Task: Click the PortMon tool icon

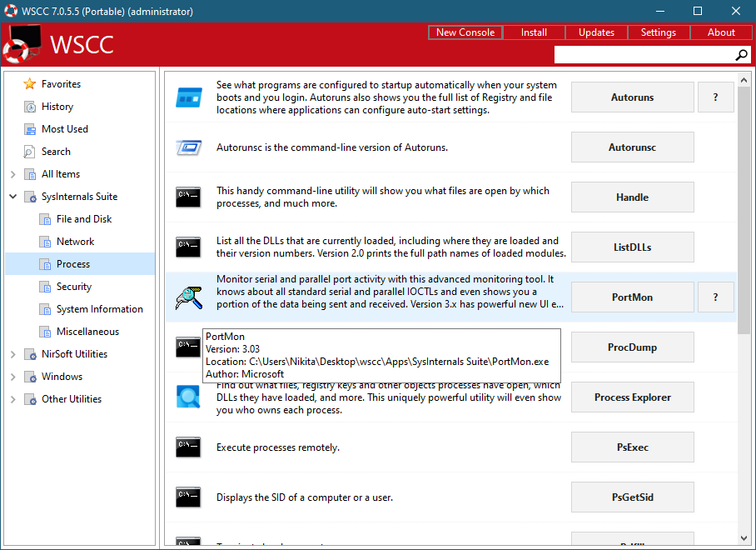Action: 188,297
